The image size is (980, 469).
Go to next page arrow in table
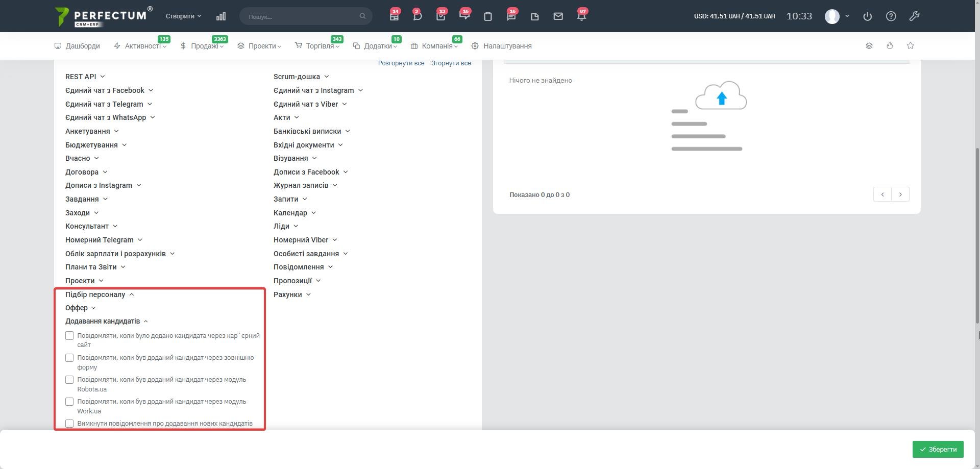click(900, 194)
